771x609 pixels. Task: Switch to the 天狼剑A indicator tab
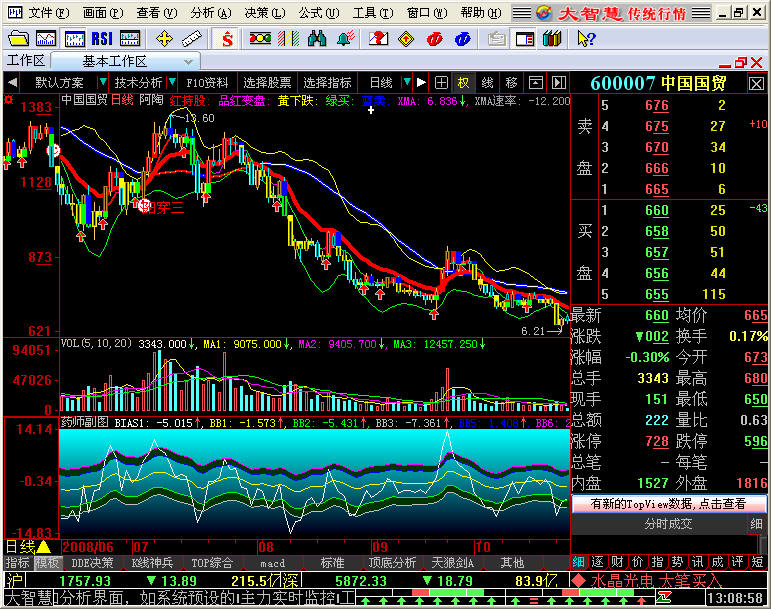pyautogui.click(x=452, y=562)
